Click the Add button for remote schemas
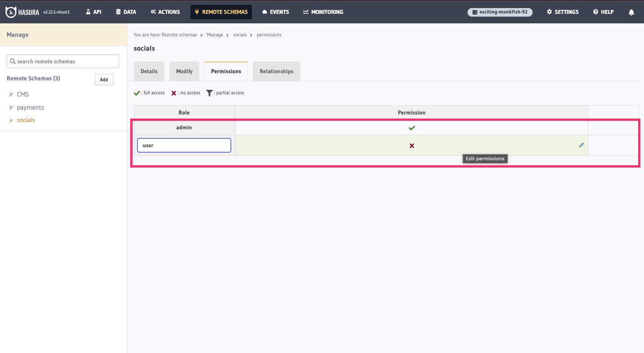The height and width of the screenshot is (353, 644). [x=104, y=79]
